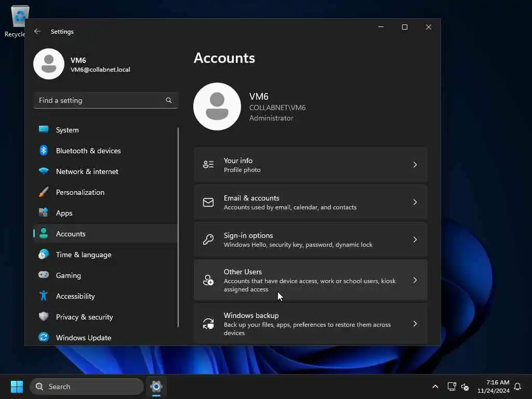Viewport: 532px width, 399px height.
Task: Click the search magnifier in Find a setting
Action: pyautogui.click(x=169, y=100)
